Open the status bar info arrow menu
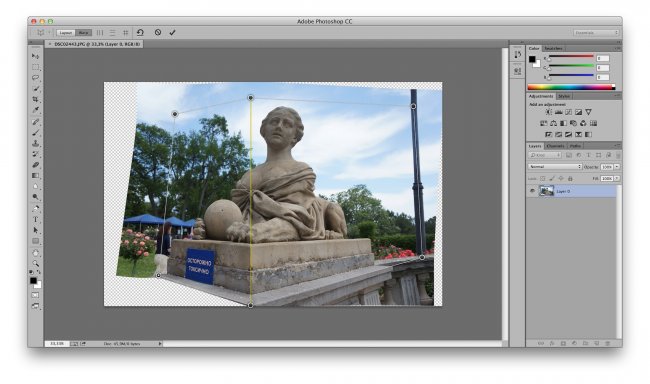The width and height of the screenshot is (650, 384). 160,344
